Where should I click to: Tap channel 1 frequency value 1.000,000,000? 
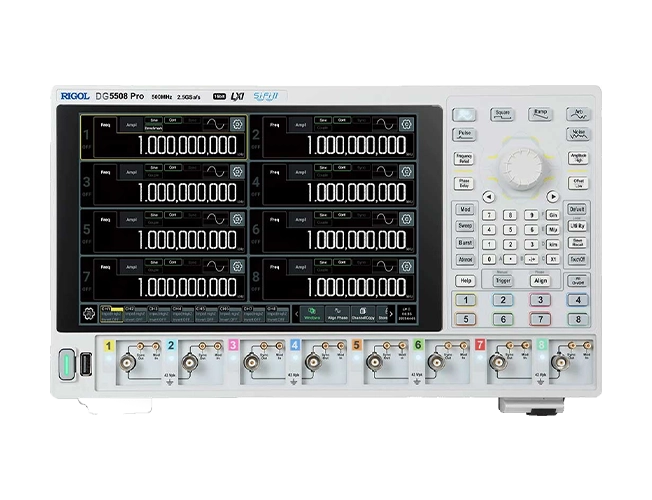pos(187,146)
